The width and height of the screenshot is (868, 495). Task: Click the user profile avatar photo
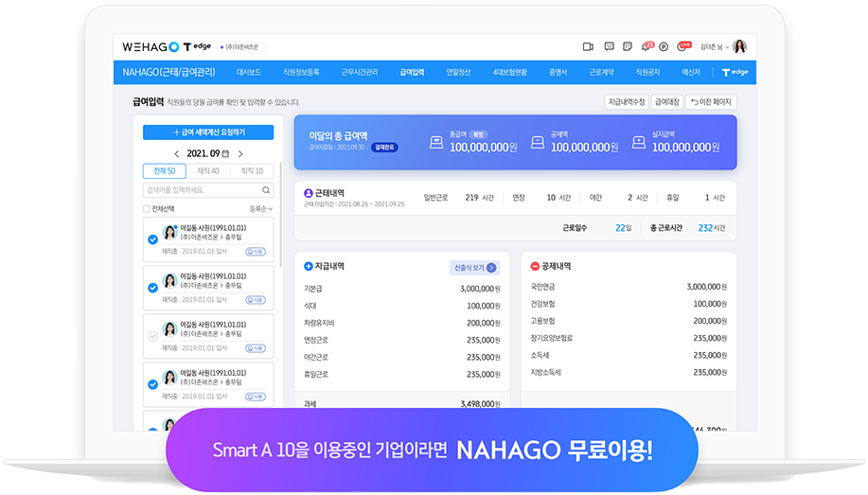click(x=739, y=46)
